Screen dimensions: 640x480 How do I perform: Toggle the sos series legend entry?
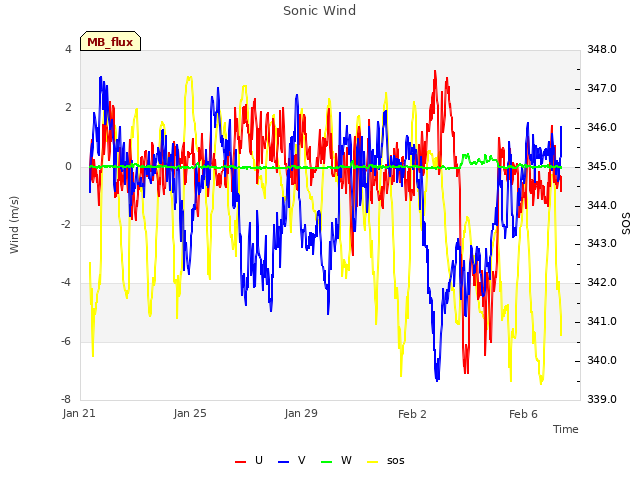[x=386, y=460]
